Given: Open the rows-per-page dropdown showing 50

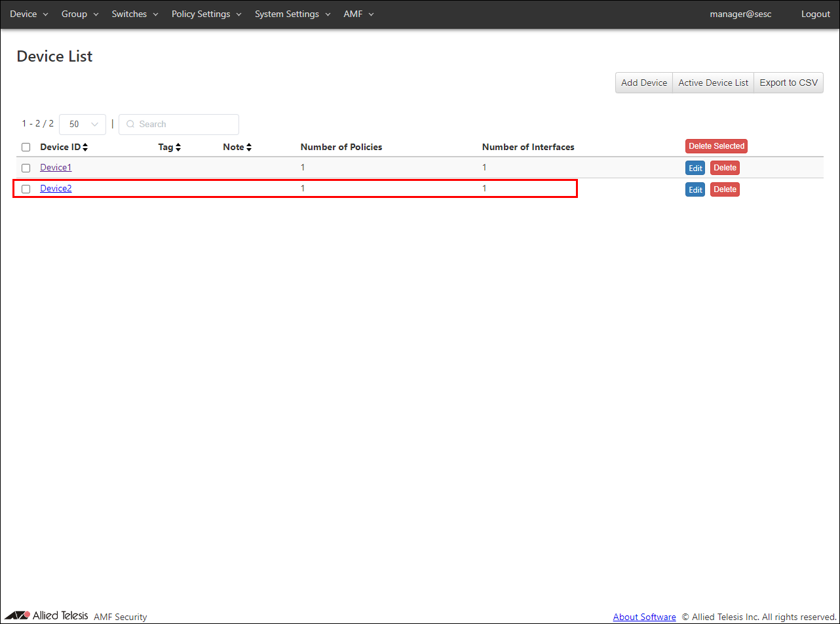Looking at the screenshot, I should [83, 124].
